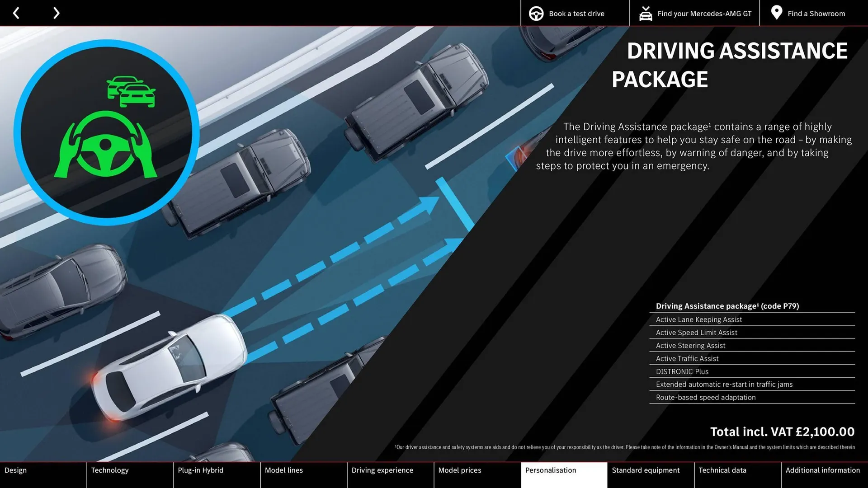Click the steering wheel Book a test drive icon

(536, 13)
